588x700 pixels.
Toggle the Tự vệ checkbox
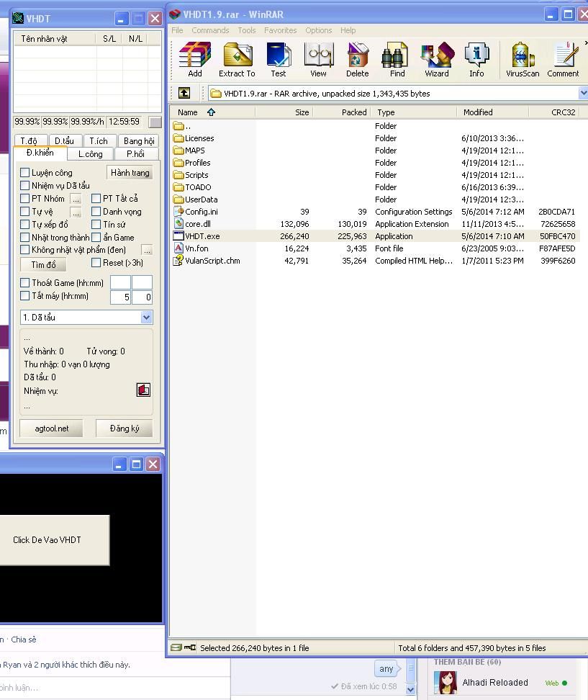click(25, 211)
